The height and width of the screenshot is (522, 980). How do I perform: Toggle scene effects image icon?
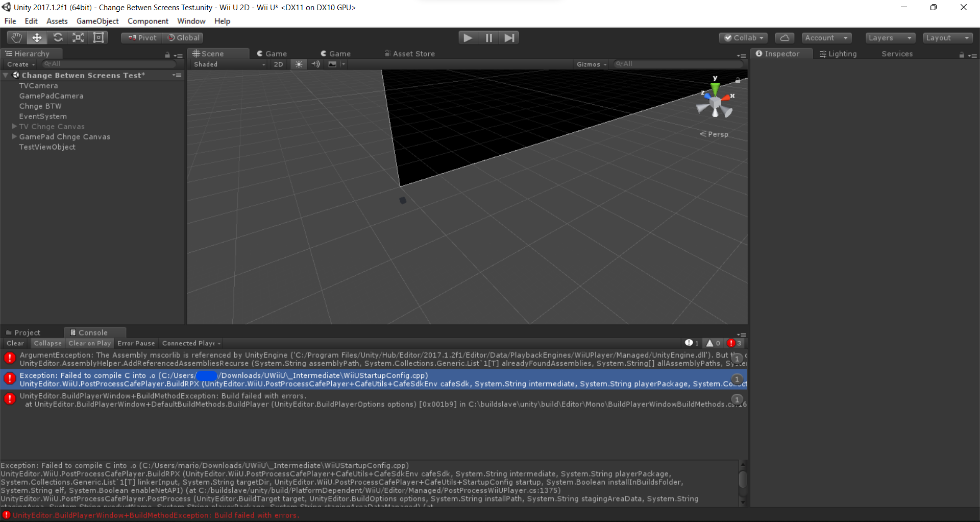[x=333, y=64]
